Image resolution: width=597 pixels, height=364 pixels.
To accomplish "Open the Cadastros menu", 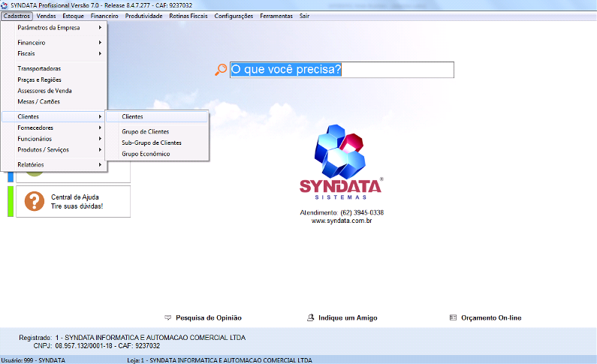I will pyautogui.click(x=17, y=16).
